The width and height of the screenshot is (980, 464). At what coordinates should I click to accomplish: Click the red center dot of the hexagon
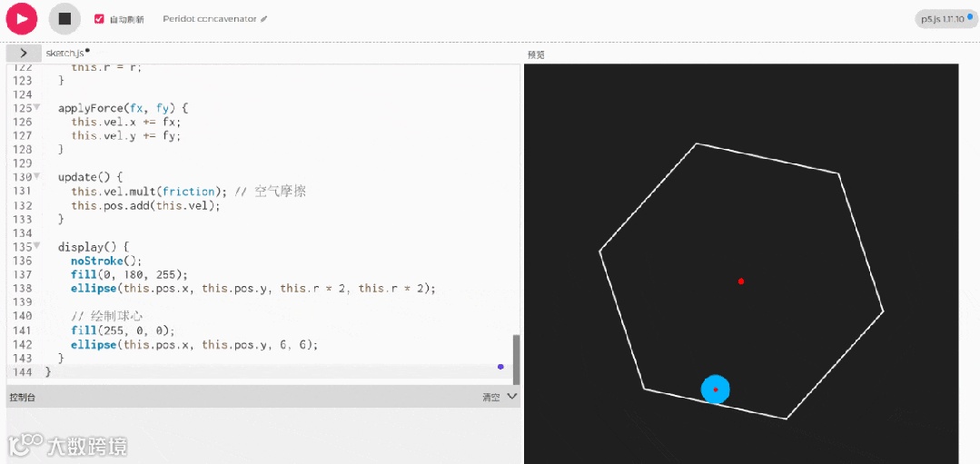click(x=740, y=281)
